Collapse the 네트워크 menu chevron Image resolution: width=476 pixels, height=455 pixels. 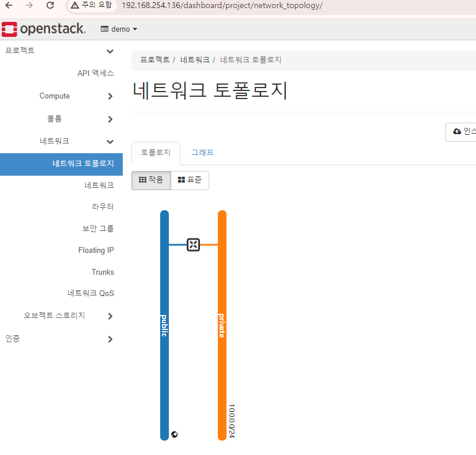(110, 142)
